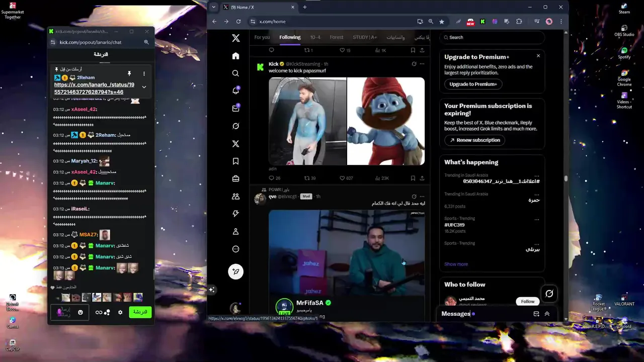644x362 pixels.
Task: Open the VALORANT desktop shortcut
Action: pos(624,301)
